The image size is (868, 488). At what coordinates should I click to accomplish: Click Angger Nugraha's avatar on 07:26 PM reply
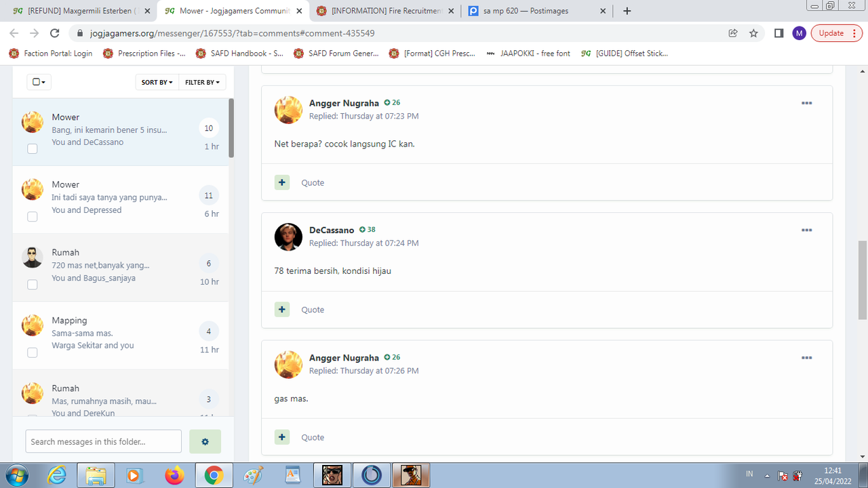click(x=288, y=365)
